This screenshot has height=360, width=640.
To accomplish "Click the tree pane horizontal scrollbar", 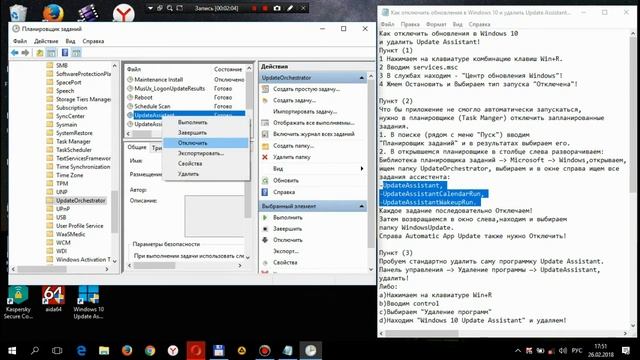I will tap(60, 269).
